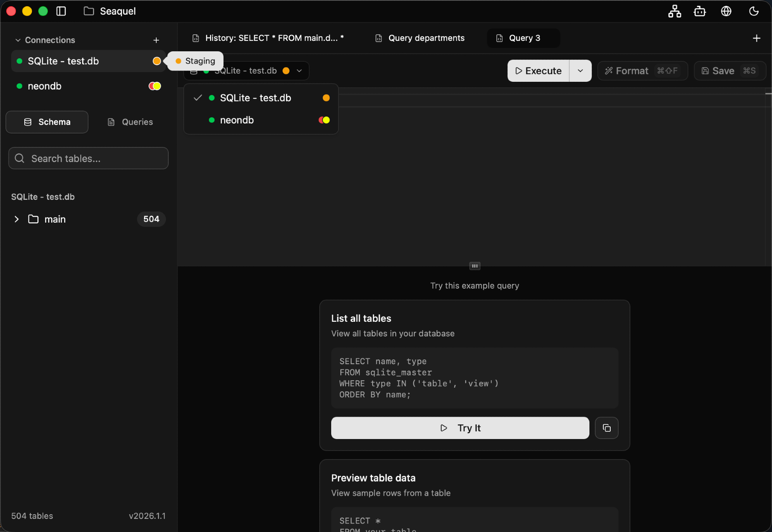Copy the List all tables query
The width and height of the screenshot is (772, 532).
(x=606, y=428)
